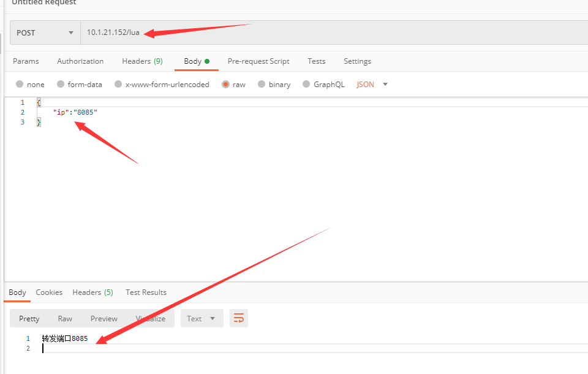Select the x-www-form-urlencoded radio button

point(118,84)
